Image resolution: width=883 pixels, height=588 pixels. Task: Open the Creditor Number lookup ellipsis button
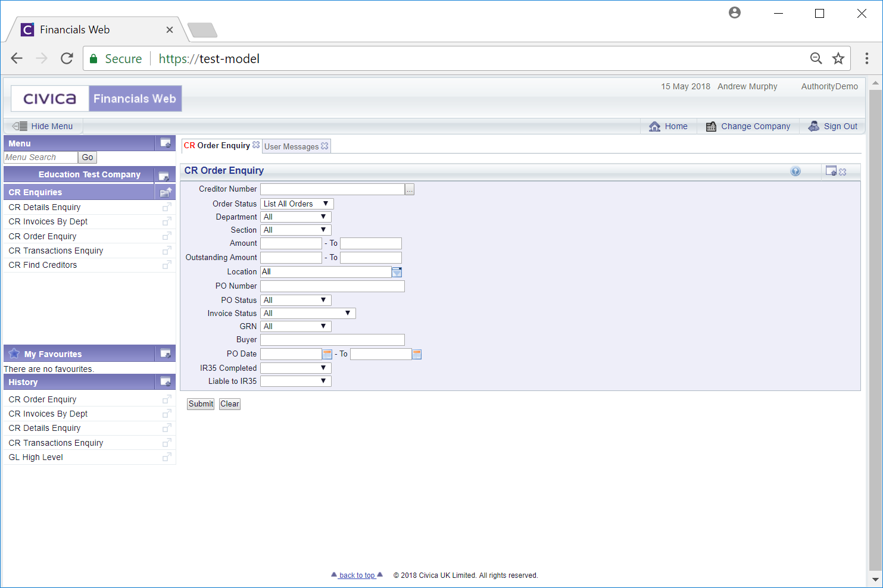pos(410,189)
